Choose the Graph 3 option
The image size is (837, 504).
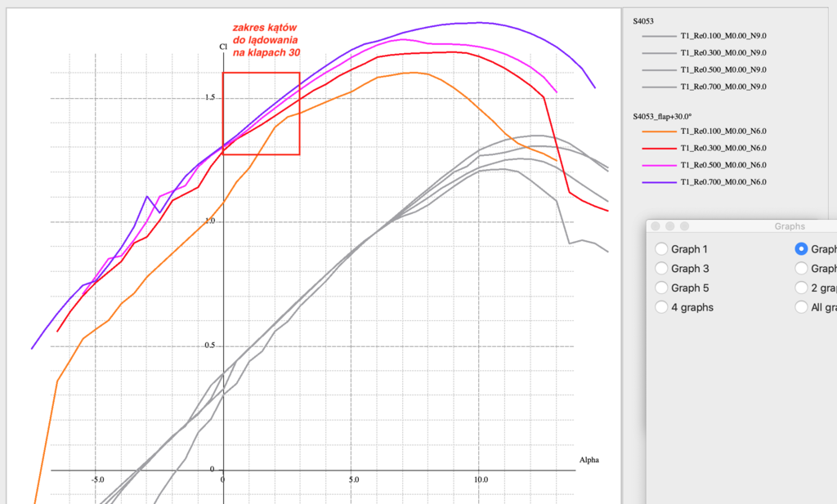(x=662, y=269)
